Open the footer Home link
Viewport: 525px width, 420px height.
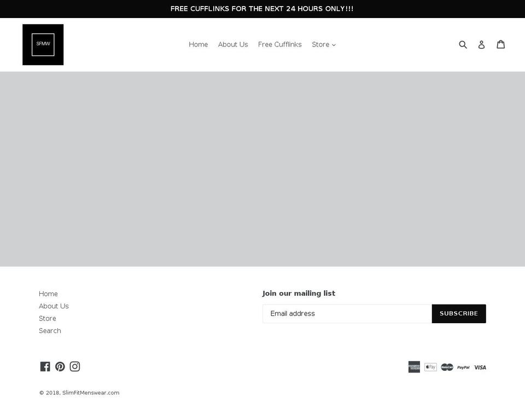48,294
